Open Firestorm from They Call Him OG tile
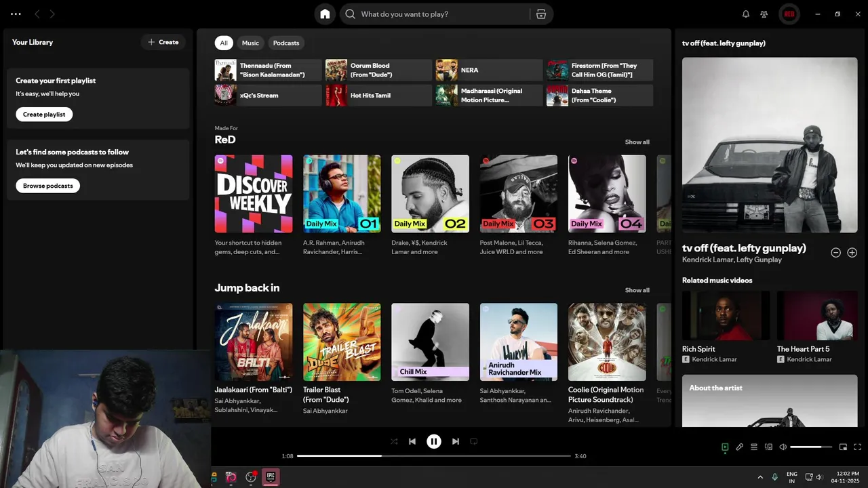 click(599, 70)
